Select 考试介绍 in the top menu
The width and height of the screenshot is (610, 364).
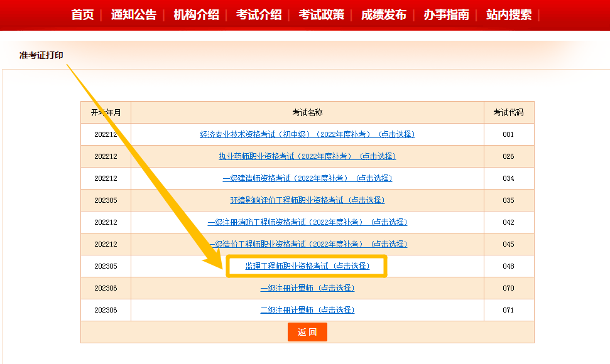coord(259,15)
